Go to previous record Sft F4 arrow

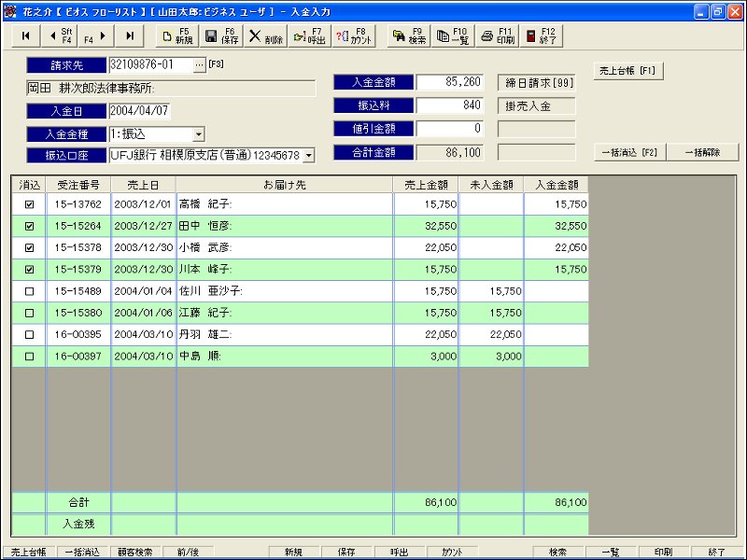coord(60,36)
